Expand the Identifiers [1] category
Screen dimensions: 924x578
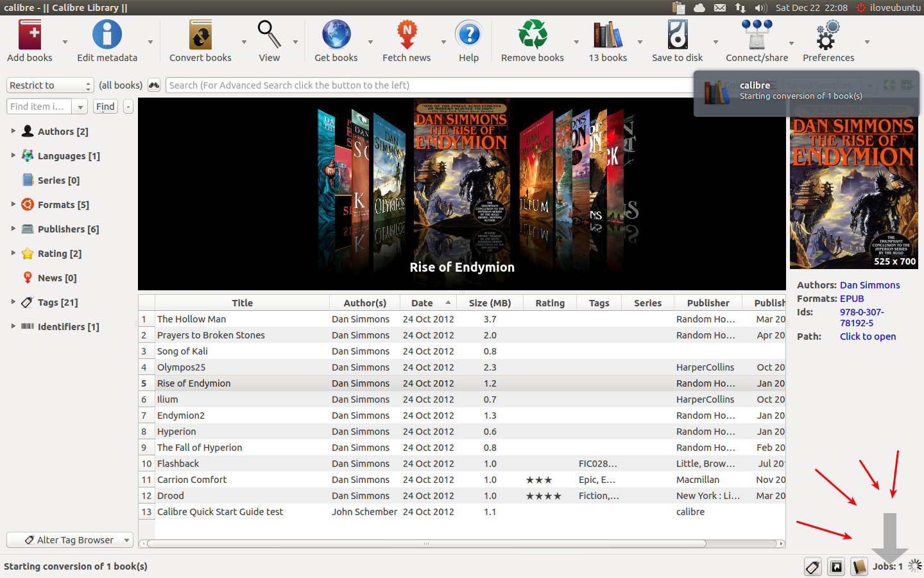[x=13, y=326]
